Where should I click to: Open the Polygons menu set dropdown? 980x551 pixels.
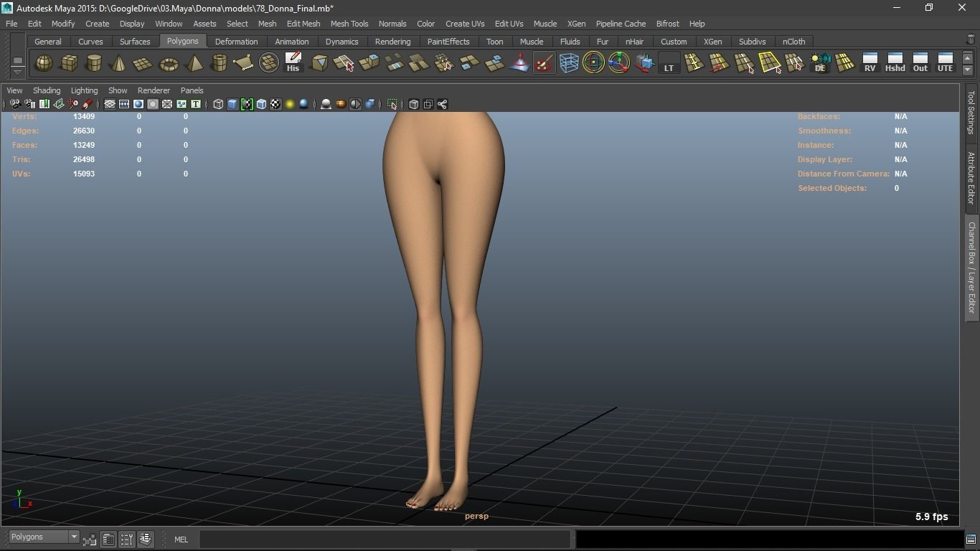click(44, 537)
